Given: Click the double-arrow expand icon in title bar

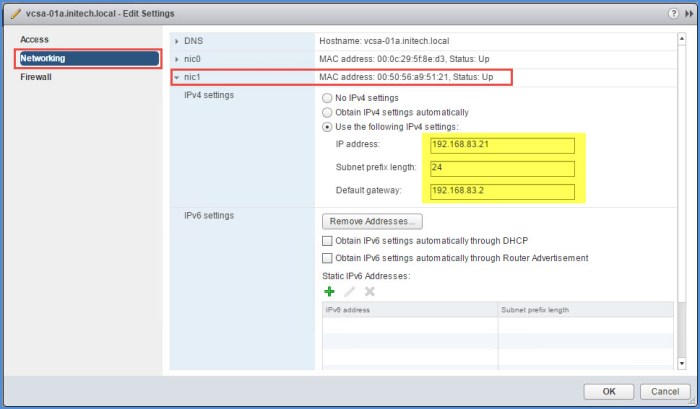Looking at the screenshot, I should (x=689, y=14).
